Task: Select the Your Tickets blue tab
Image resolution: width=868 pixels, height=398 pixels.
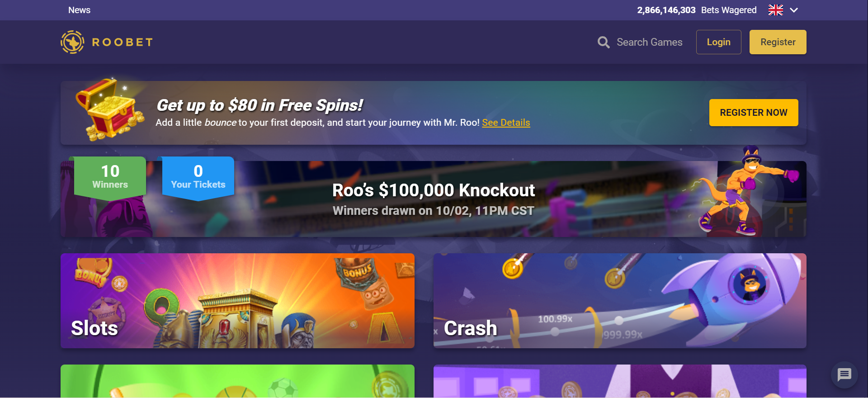Action: coord(198,177)
